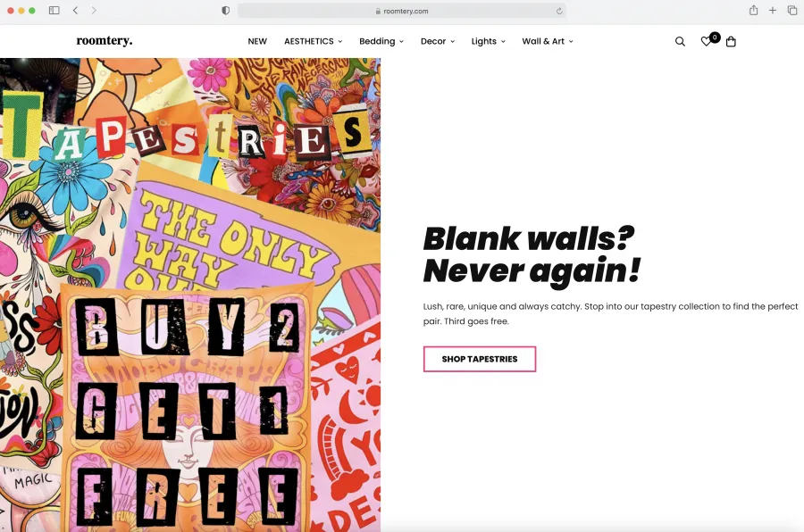Screen dimensions: 804x532
Task: Click the roomtery. logo
Action: [105, 40]
